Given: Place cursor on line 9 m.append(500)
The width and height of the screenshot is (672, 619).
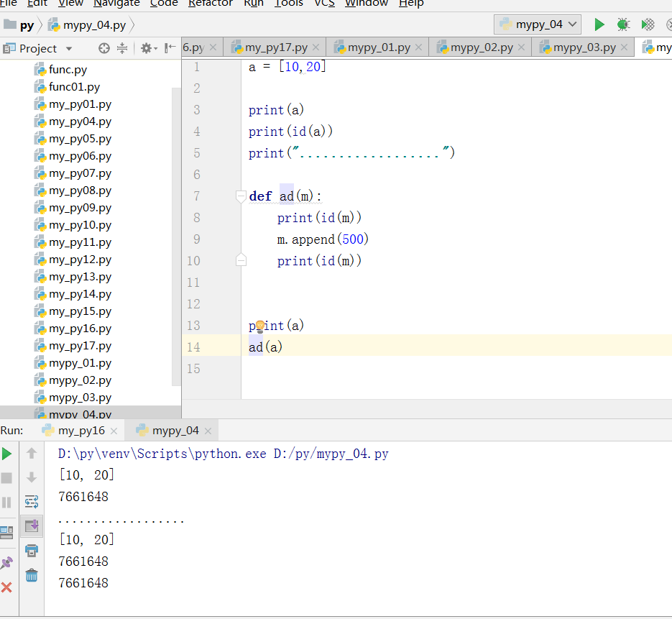Looking at the screenshot, I should coord(323,239).
